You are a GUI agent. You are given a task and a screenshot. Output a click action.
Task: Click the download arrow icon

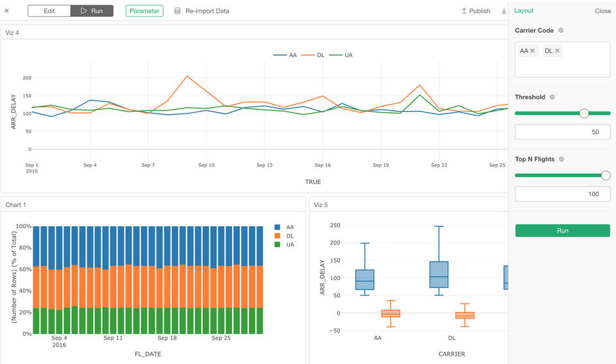[504, 11]
